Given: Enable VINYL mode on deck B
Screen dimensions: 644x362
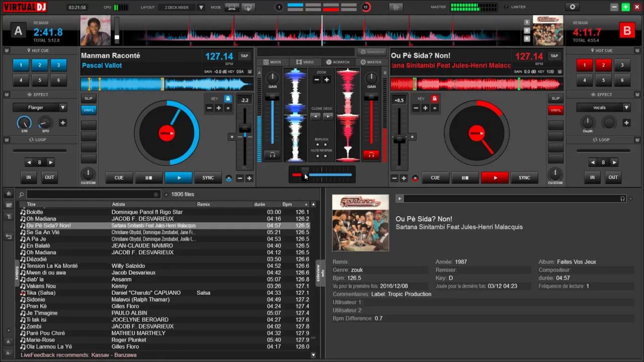Looking at the screenshot, I should pos(555,110).
